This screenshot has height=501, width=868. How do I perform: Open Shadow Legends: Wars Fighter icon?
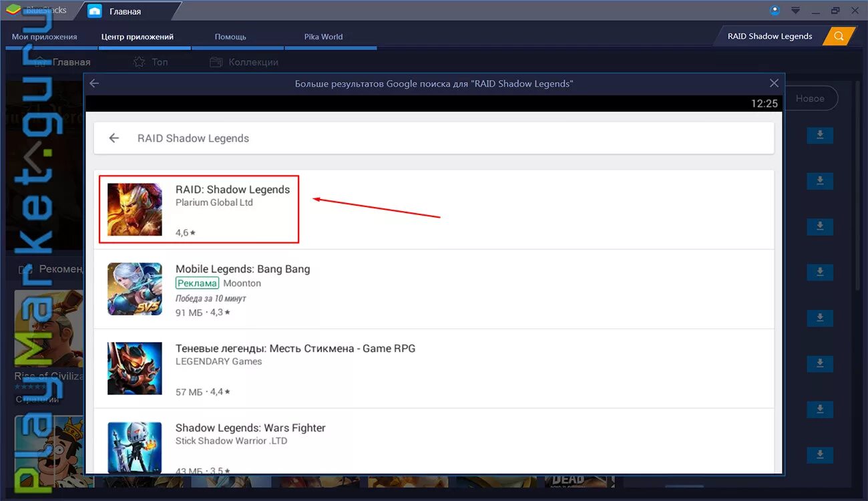tap(135, 448)
